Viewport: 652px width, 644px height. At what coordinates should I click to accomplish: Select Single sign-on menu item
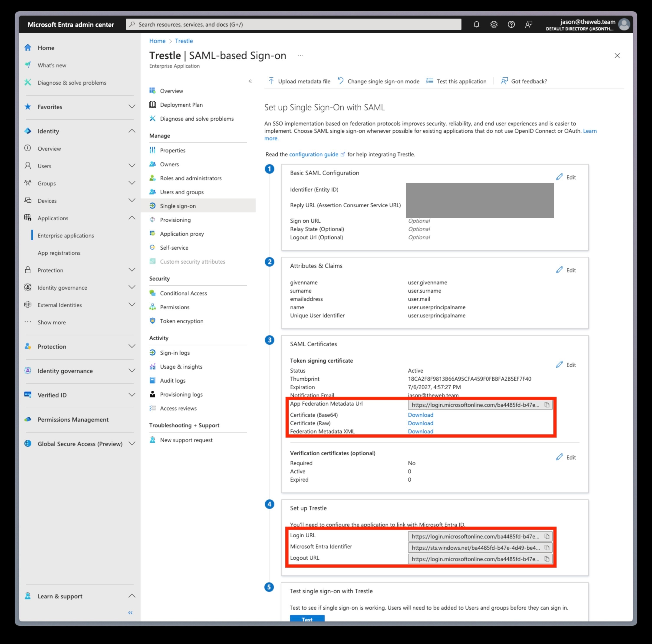point(198,206)
